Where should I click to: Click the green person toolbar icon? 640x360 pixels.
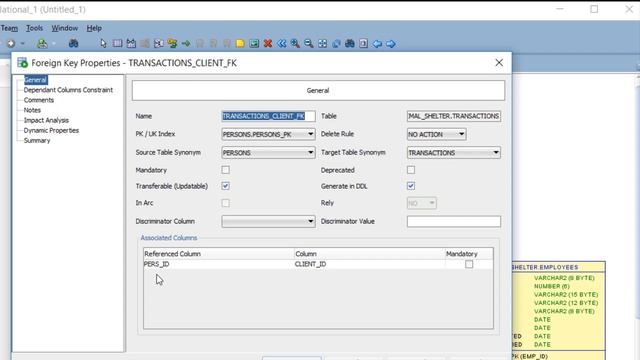pos(42,43)
